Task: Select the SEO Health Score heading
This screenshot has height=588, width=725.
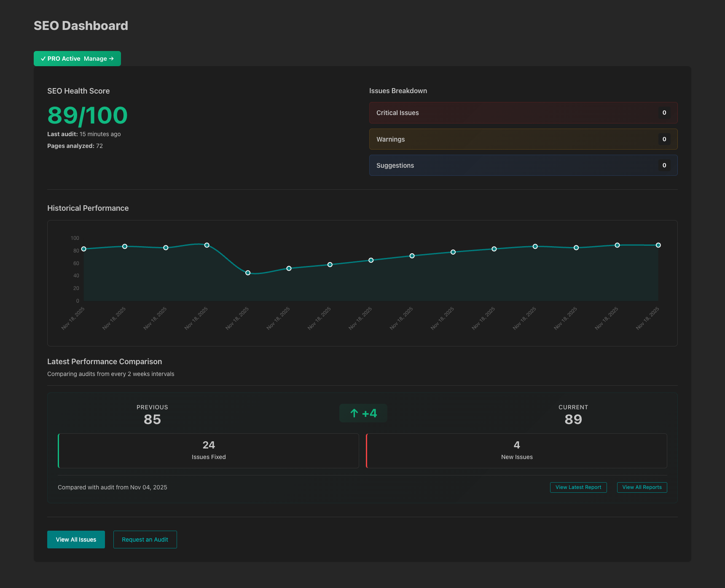Action: point(78,91)
